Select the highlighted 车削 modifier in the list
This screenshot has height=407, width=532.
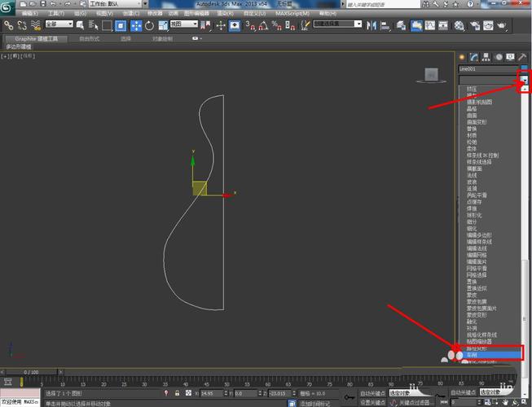coord(490,355)
